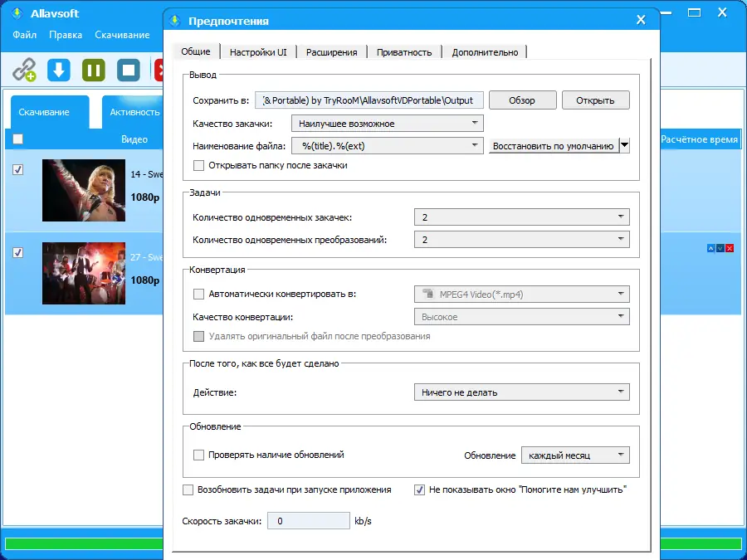This screenshot has height=560, width=747.
Task: Click the green download icon in Preferences titlebar
Action: tap(175, 20)
